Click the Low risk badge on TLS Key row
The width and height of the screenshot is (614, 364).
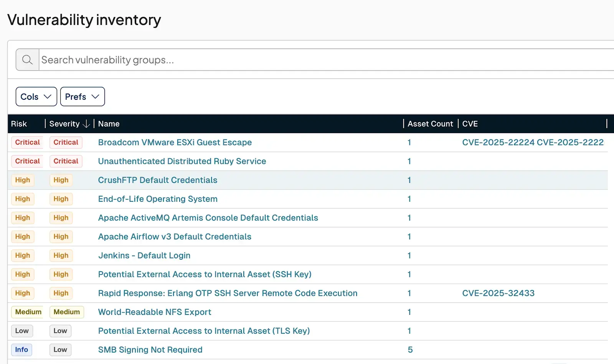pos(22,331)
